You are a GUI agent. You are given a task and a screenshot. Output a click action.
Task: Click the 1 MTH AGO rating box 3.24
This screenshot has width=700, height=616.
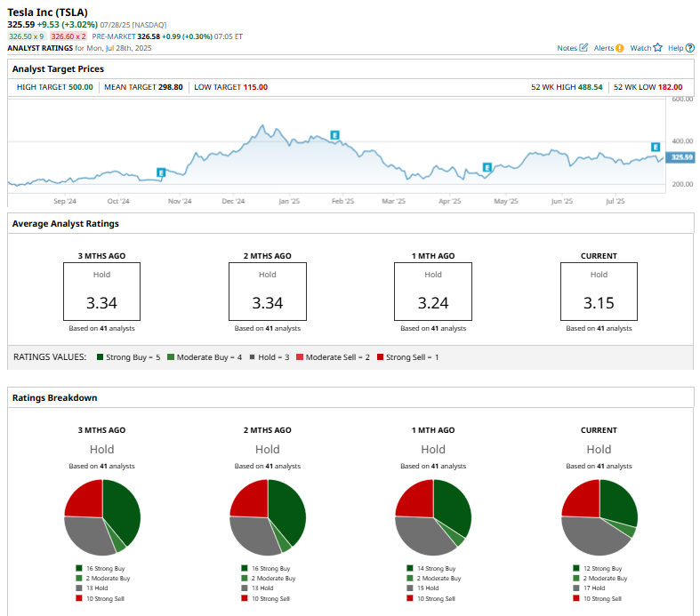(x=433, y=292)
